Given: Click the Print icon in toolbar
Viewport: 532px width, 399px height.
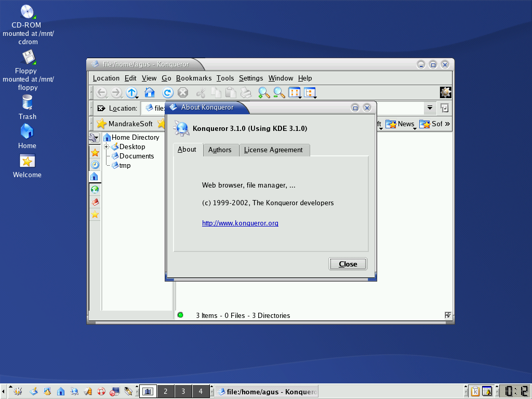Looking at the screenshot, I should 246,92.
